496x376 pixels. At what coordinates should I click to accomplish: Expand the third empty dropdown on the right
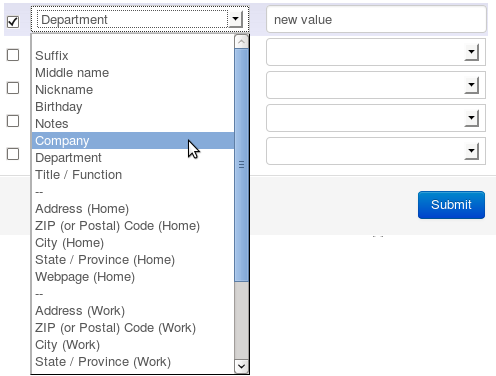pos(471,118)
